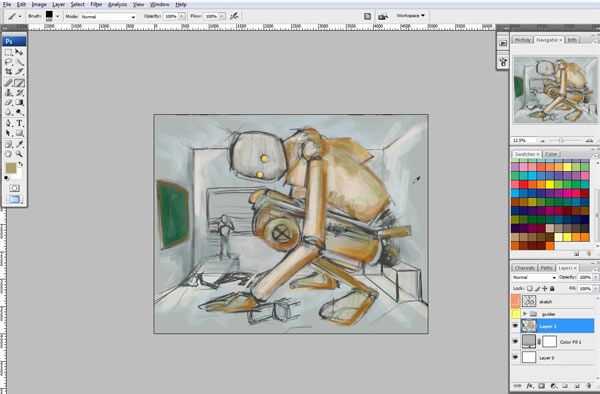This screenshot has width=600, height=394.
Task: Open the Brush preset picker arrow
Action: [x=57, y=16]
